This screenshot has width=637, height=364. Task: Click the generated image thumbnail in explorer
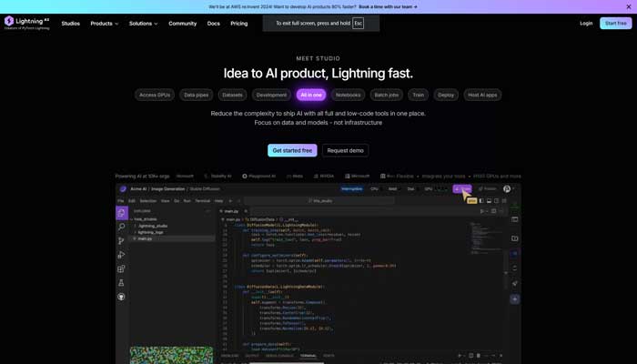pos(171,355)
